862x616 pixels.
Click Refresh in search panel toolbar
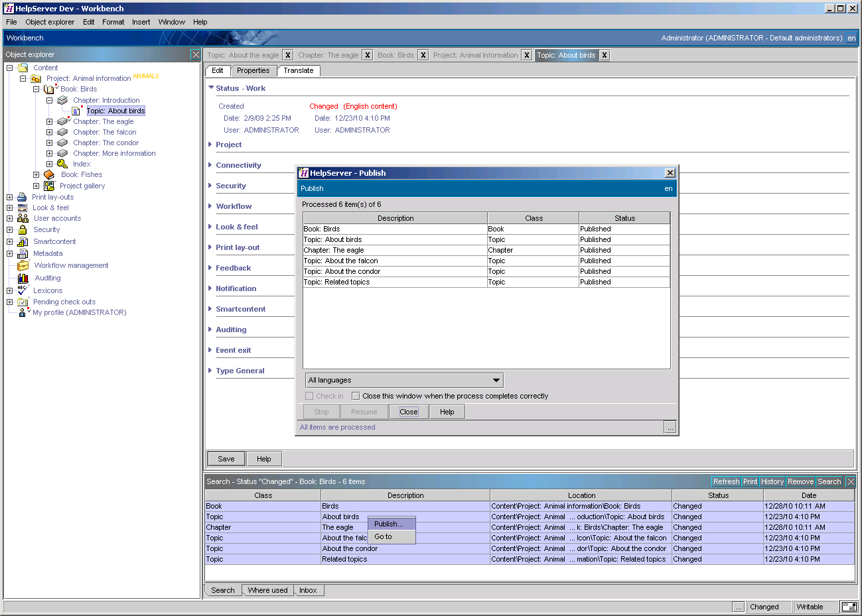tap(726, 481)
